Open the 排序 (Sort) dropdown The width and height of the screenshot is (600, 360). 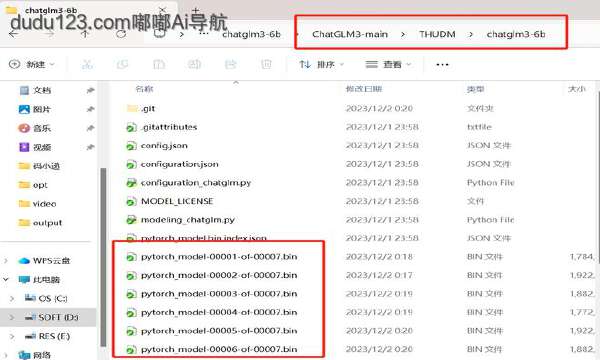tap(322, 64)
